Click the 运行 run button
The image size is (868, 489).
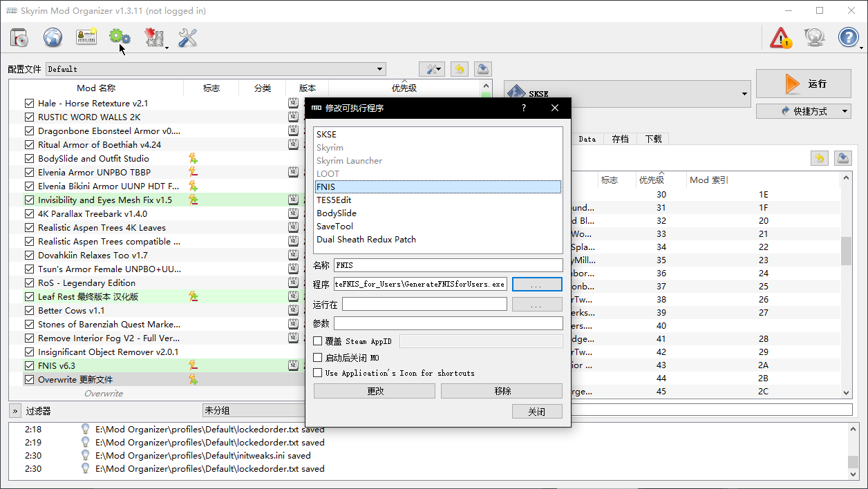tap(804, 84)
